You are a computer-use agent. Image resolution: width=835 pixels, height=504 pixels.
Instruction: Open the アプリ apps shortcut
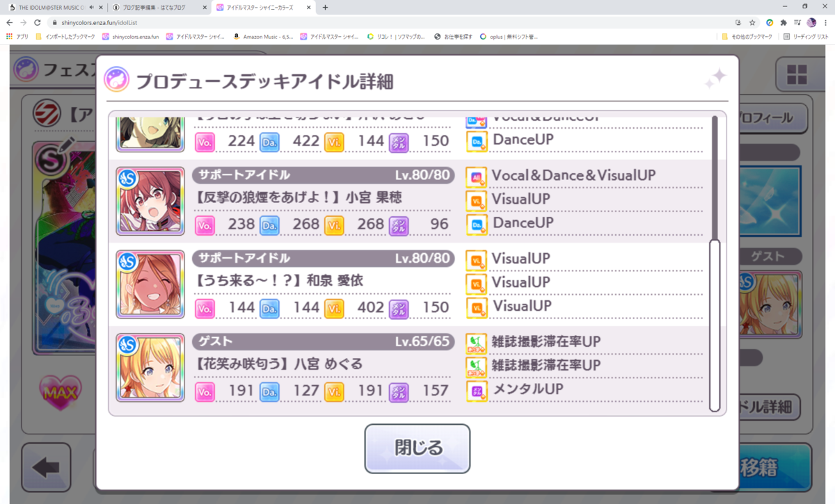17,36
